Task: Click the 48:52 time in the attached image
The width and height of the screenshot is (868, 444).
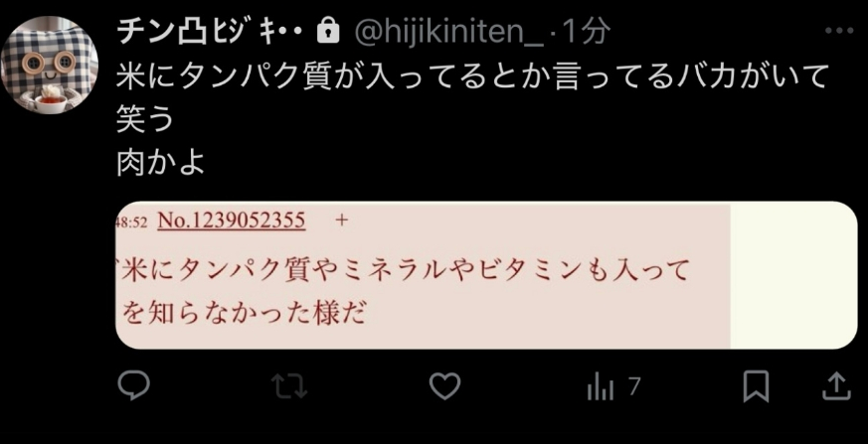Action: [x=131, y=222]
